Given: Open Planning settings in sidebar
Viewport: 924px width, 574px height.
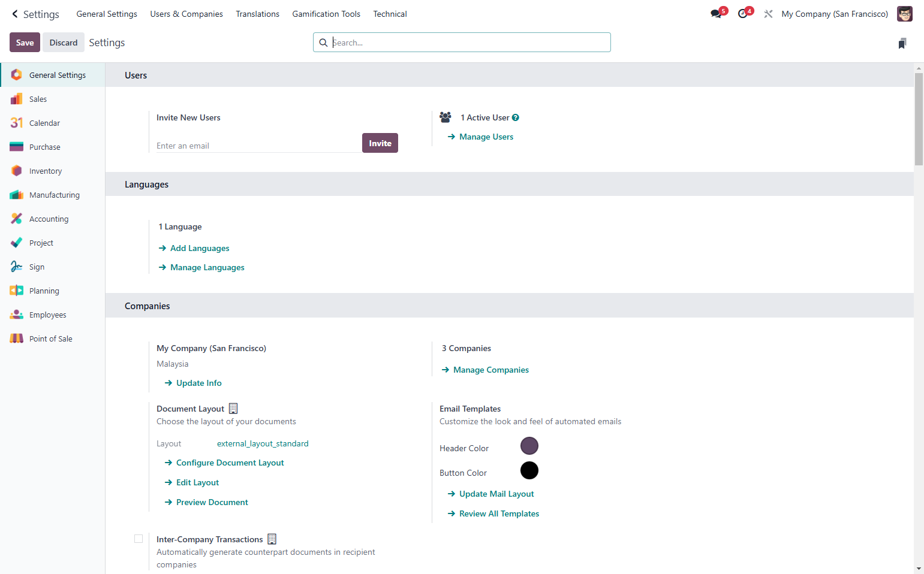Looking at the screenshot, I should (53, 291).
